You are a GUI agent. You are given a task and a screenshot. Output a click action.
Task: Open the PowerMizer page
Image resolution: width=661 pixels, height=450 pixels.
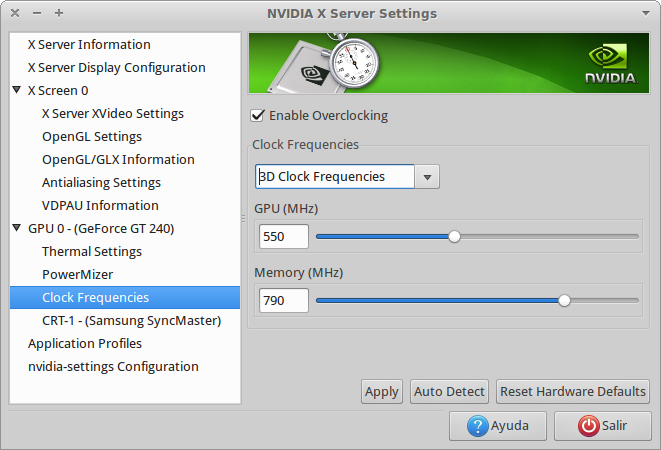(x=78, y=275)
